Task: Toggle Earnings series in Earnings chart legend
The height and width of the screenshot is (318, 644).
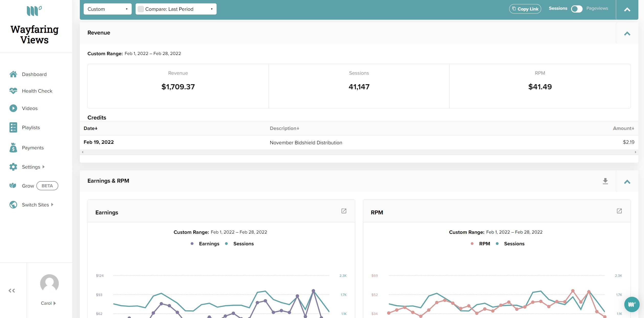Action: [205, 244]
